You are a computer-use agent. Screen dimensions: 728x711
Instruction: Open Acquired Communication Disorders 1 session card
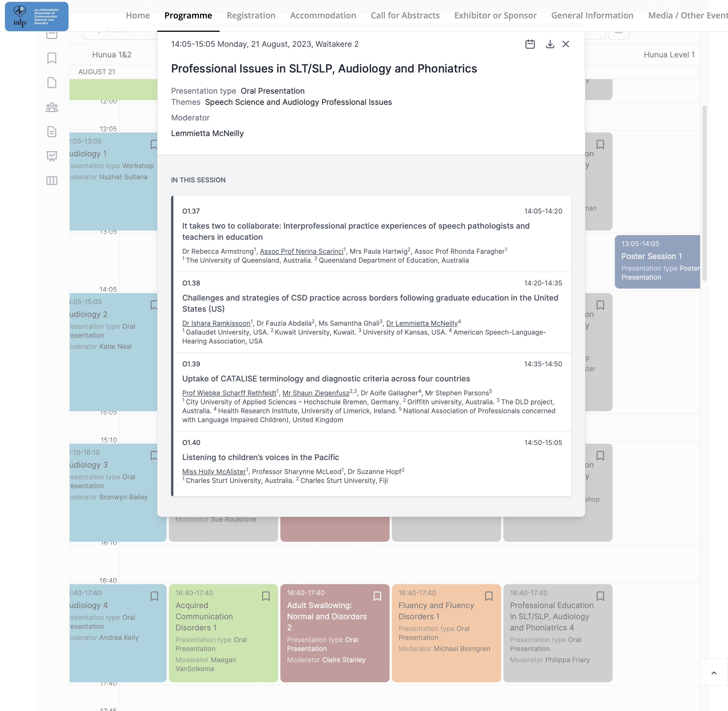[x=223, y=633]
